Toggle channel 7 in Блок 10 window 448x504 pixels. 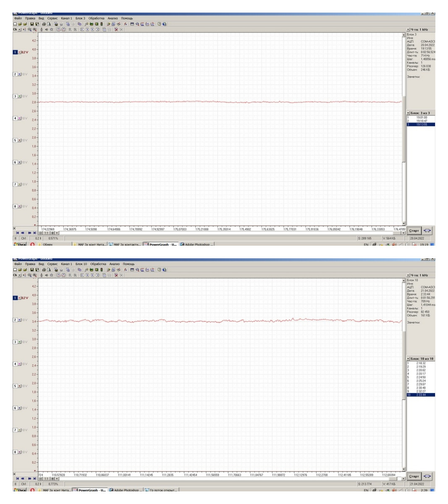click(x=15, y=430)
